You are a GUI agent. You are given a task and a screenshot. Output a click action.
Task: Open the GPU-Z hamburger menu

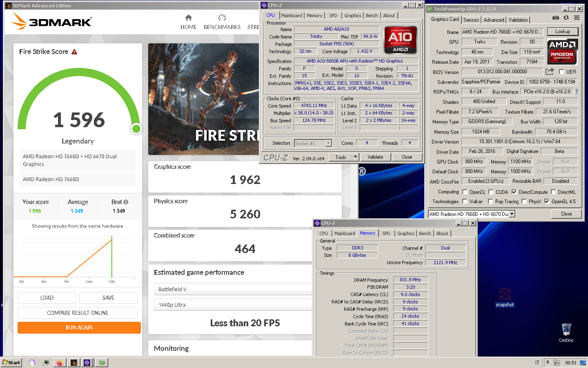pyautogui.click(x=577, y=18)
